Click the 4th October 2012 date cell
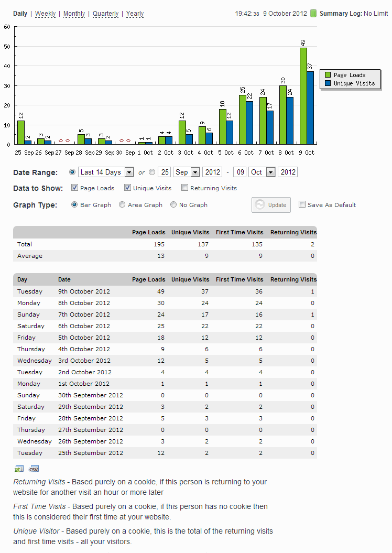The image size is (392, 553). 84,349
